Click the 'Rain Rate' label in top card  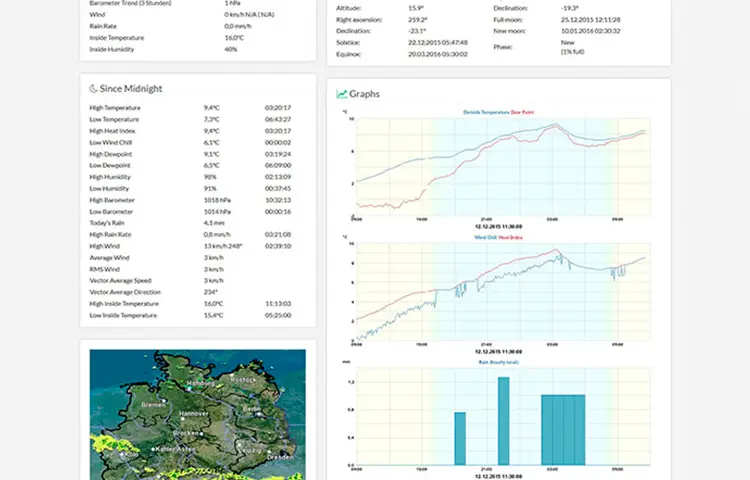click(x=103, y=26)
